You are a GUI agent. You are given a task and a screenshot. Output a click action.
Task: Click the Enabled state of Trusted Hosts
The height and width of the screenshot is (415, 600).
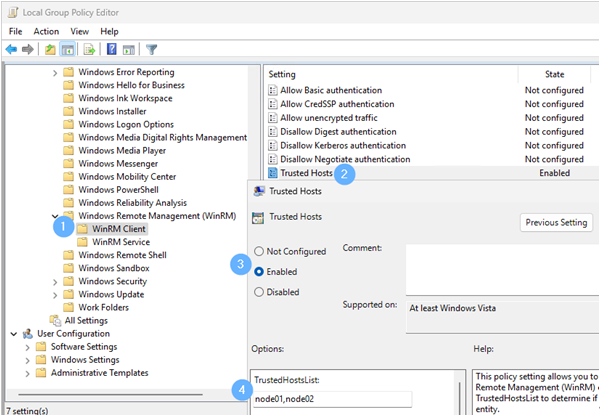(554, 173)
